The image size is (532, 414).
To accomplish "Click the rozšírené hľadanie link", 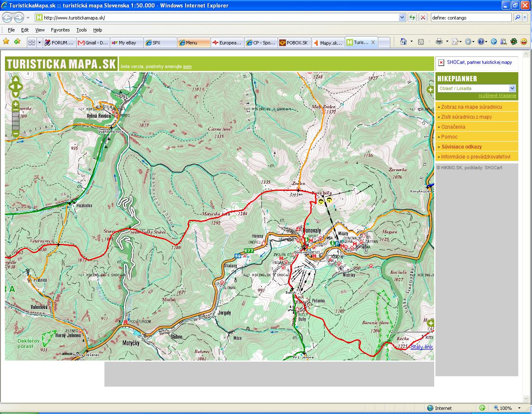I will click(497, 95).
